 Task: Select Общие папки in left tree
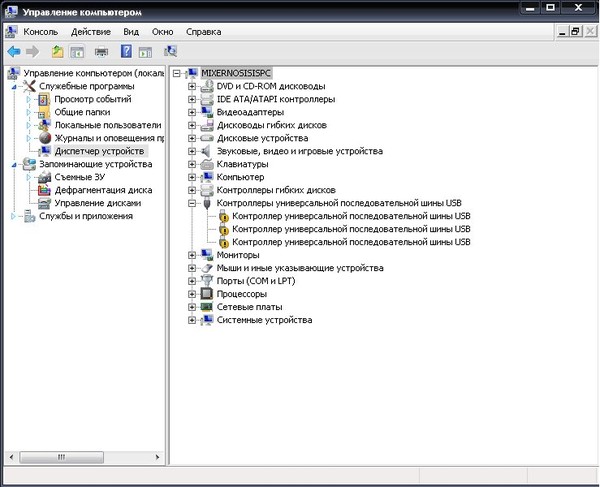pos(82,112)
